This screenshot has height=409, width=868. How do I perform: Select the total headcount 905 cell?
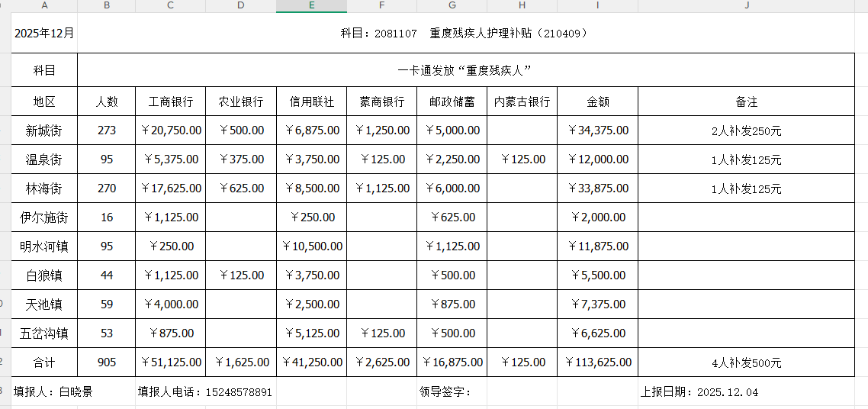tap(107, 362)
